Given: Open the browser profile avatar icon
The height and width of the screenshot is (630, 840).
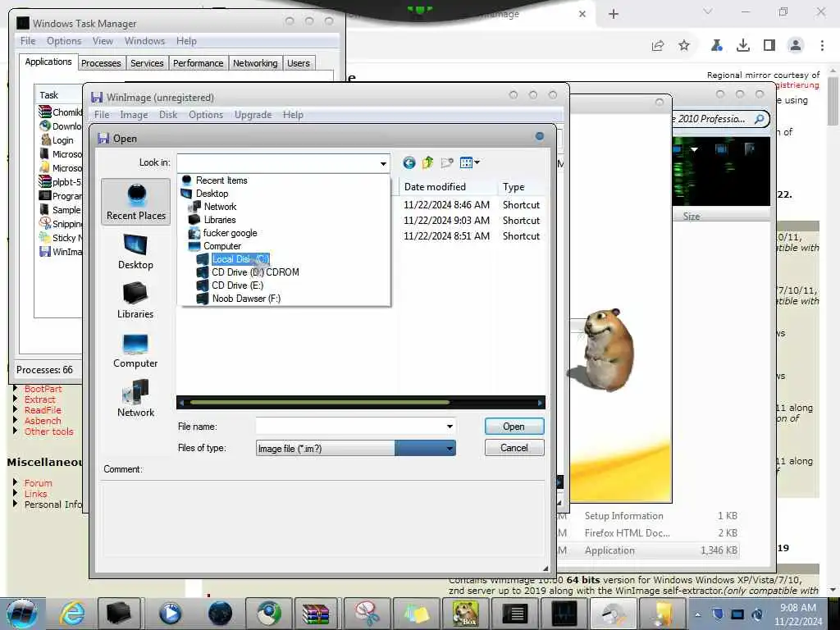Looking at the screenshot, I should click(x=796, y=46).
